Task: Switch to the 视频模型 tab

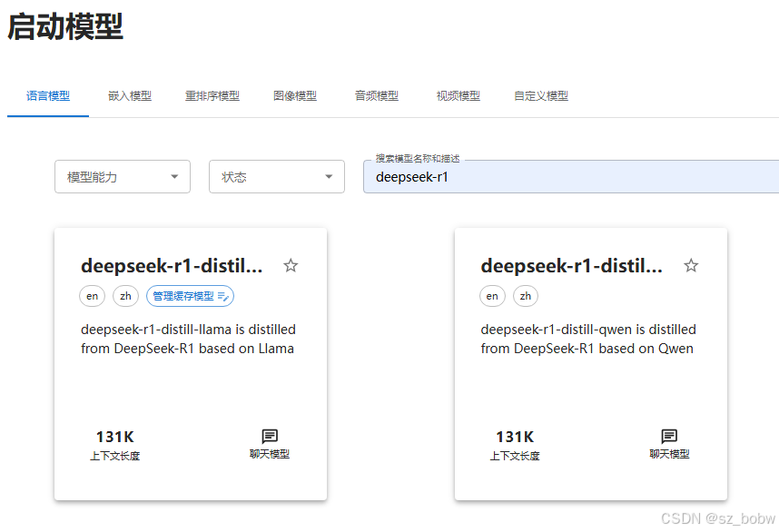Action: [x=459, y=96]
